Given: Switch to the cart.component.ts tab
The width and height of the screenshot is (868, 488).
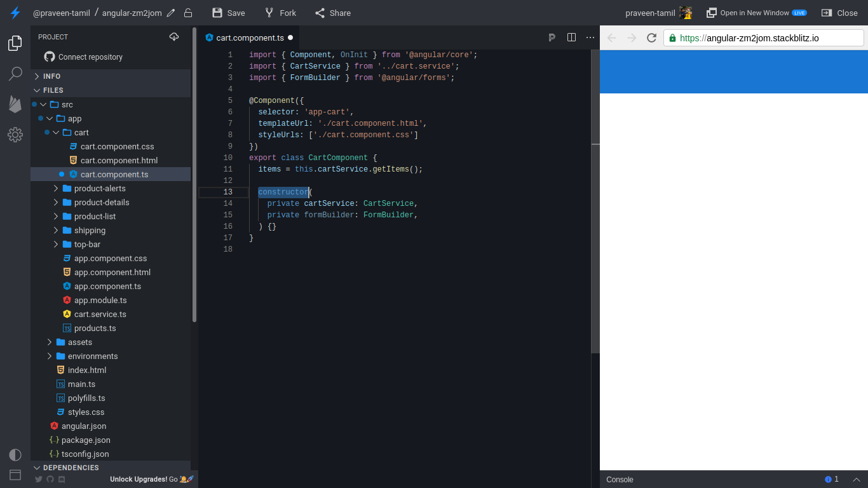Looking at the screenshot, I should tap(249, 37).
